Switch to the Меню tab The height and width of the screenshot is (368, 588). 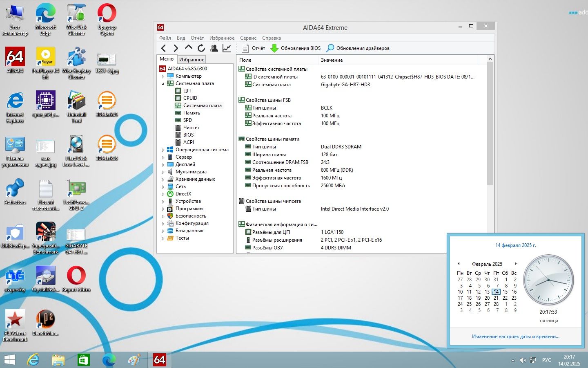coord(167,59)
